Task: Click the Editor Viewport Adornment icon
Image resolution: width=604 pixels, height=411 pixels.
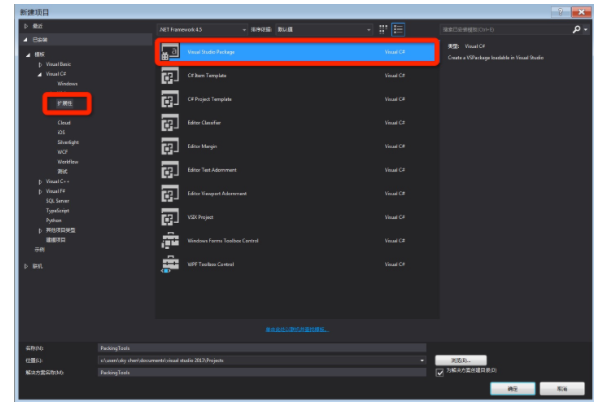Action: (x=170, y=193)
